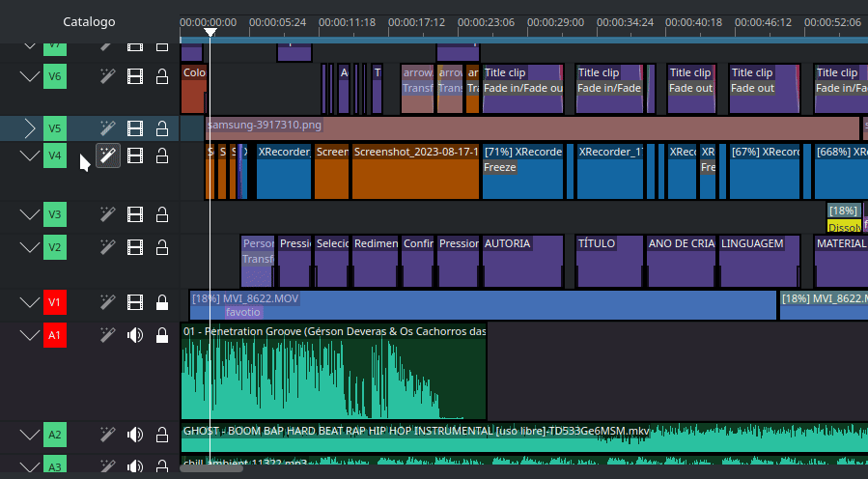
Task: Unlock track V1 with the padlock
Action: 162,303
